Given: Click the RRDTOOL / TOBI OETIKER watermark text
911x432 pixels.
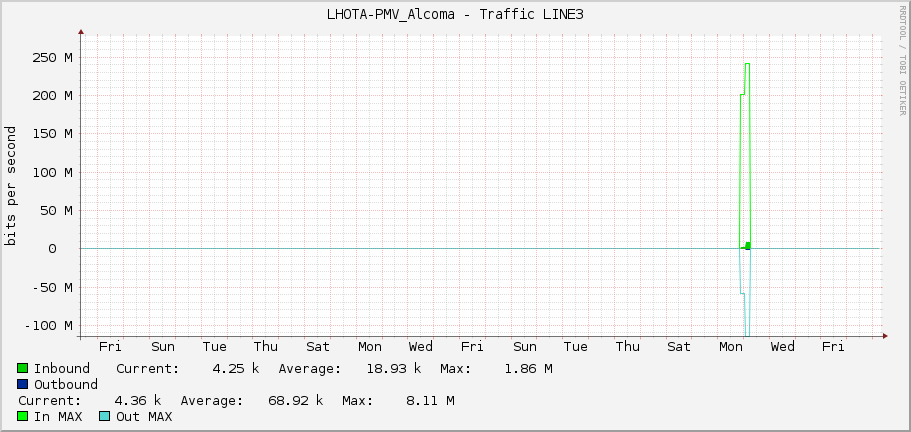Looking at the screenshot, I should click(x=902, y=59).
